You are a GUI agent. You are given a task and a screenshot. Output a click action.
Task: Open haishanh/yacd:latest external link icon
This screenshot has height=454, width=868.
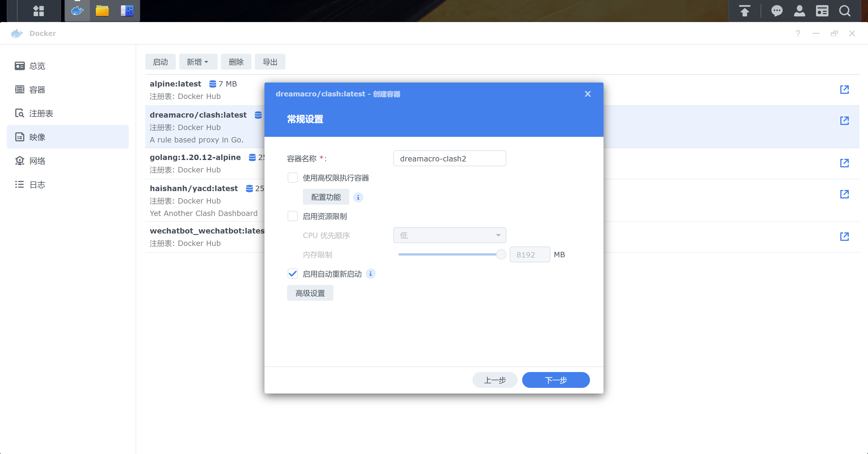[845, 194]
